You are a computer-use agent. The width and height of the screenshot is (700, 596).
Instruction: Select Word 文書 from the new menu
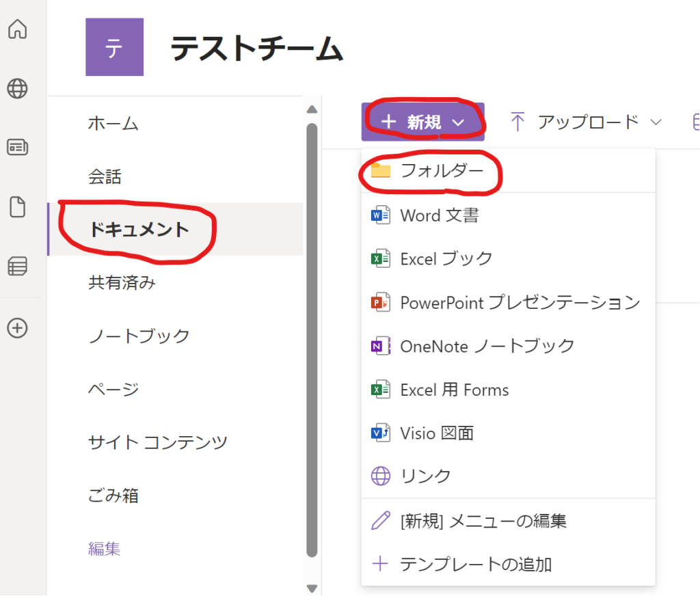[x=439, y=216]
